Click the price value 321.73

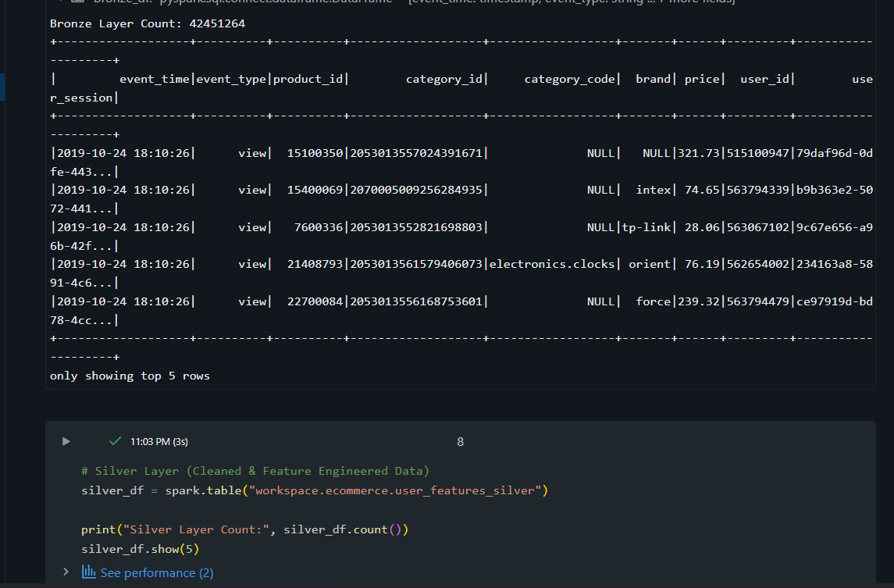(699, 153)
